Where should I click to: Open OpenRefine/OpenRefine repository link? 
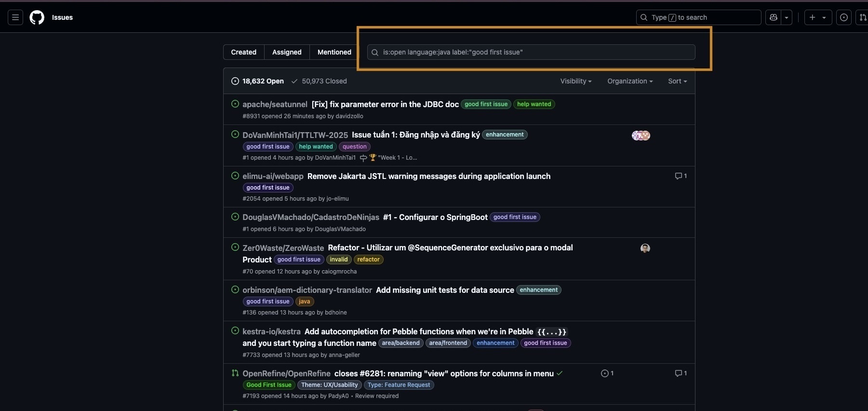[286, 373]
